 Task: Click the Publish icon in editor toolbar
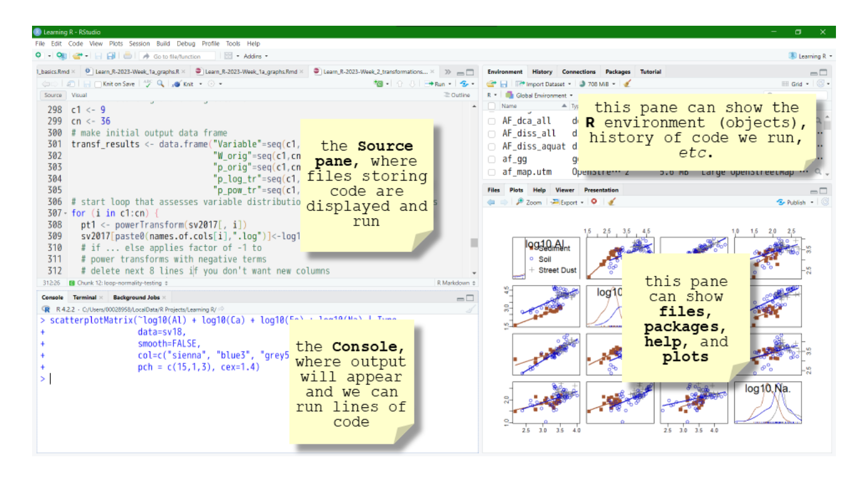[464, 83]
